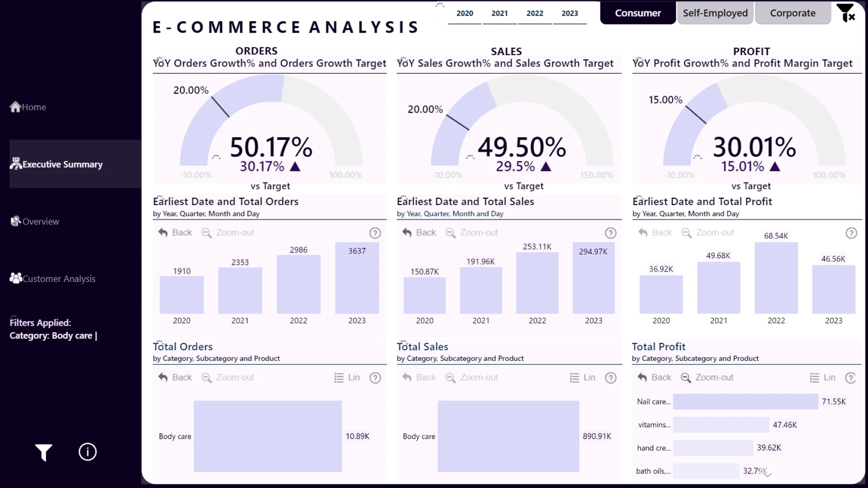
Task: Clear all filters funnel-X icon
Action: tap(845, 13)
